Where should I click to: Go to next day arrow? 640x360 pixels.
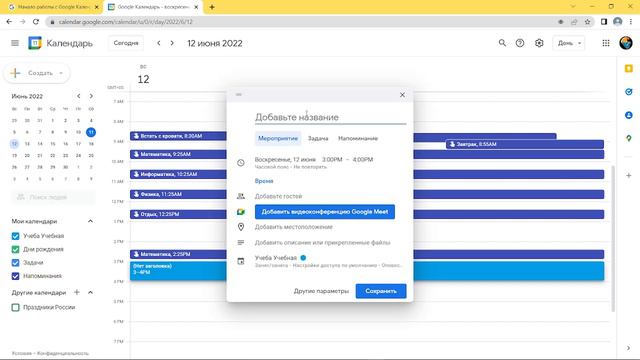172,43
